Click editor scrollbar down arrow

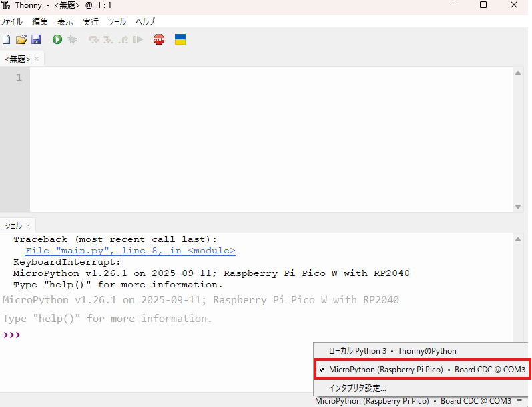click(518, 207)
